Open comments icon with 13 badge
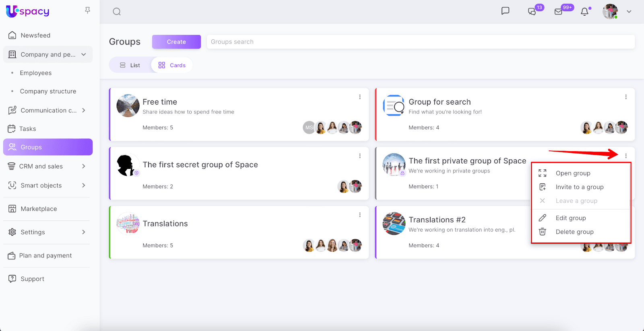Image resolution: width=644 pixels, height=331 pixels. point(532,12)
